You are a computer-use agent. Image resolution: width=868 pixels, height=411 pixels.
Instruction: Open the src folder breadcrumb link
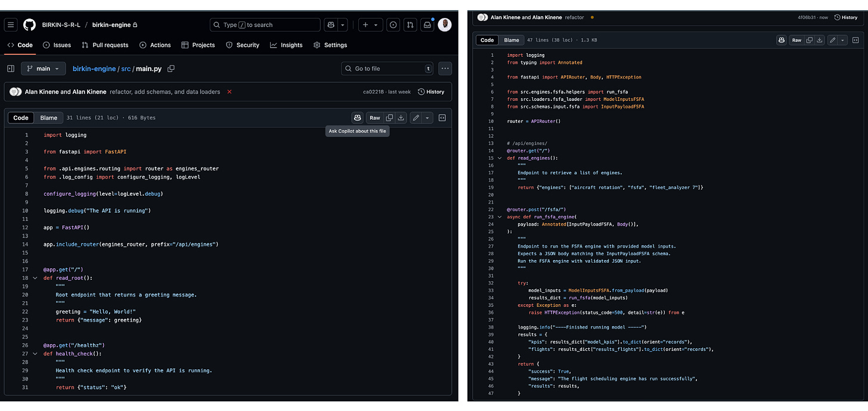(126, 69)
